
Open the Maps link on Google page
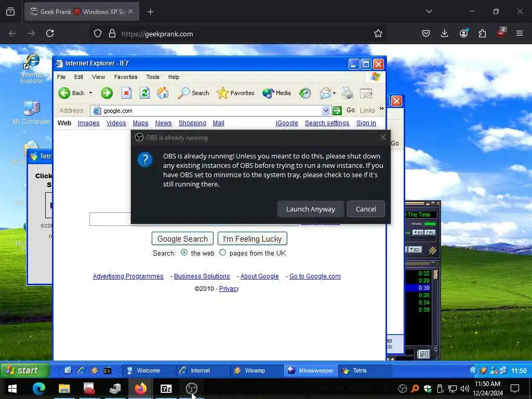[x=140, y=123]
